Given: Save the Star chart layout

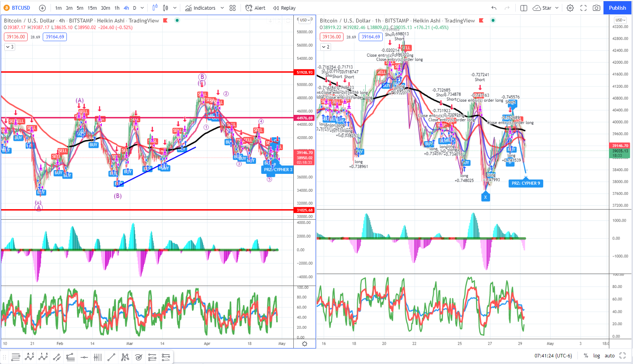Looking at the screenshot, I should coord(542,8).
